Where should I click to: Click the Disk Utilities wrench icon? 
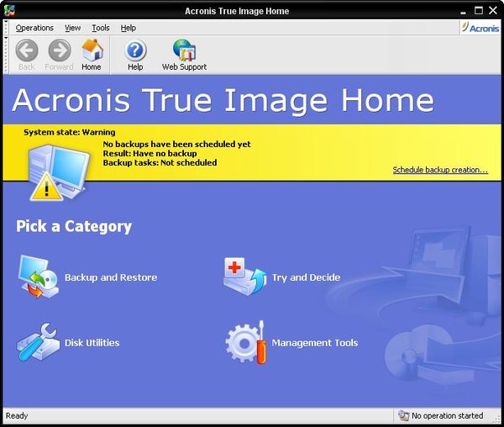coord(38,342)
